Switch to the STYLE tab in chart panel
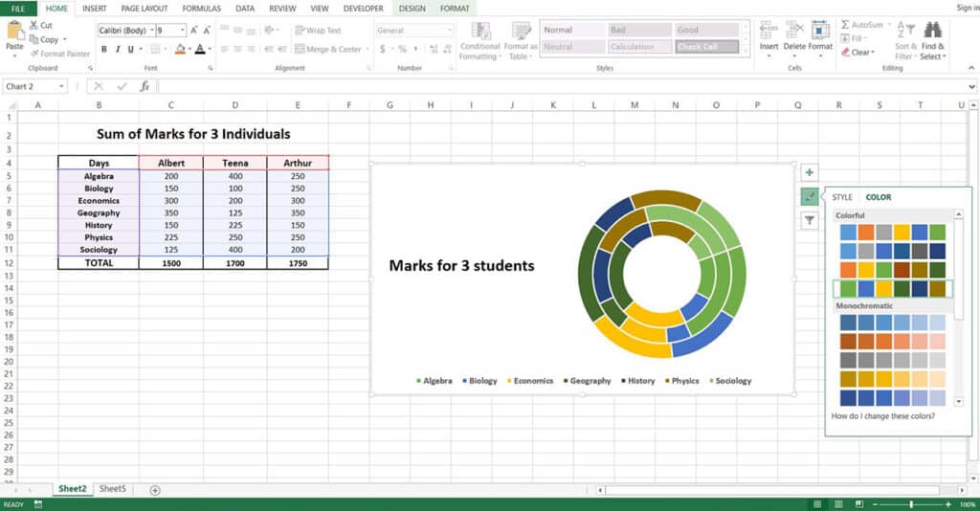Viewport: 980px width, 511px height. point(842,197)
